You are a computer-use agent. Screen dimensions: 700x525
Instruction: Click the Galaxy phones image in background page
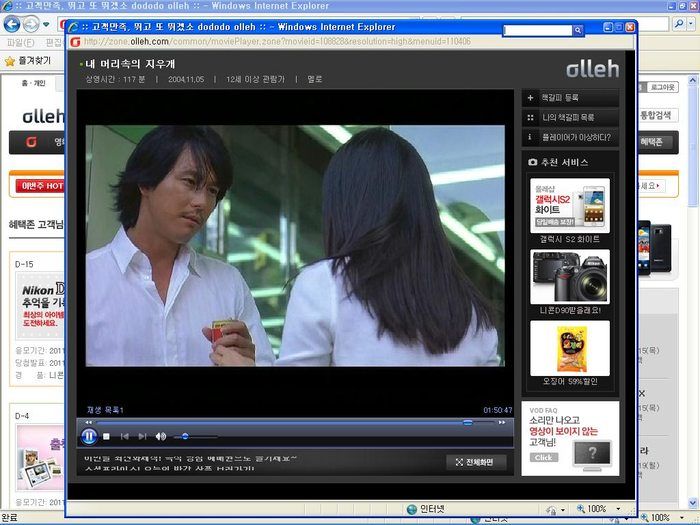tap(654, 248)
